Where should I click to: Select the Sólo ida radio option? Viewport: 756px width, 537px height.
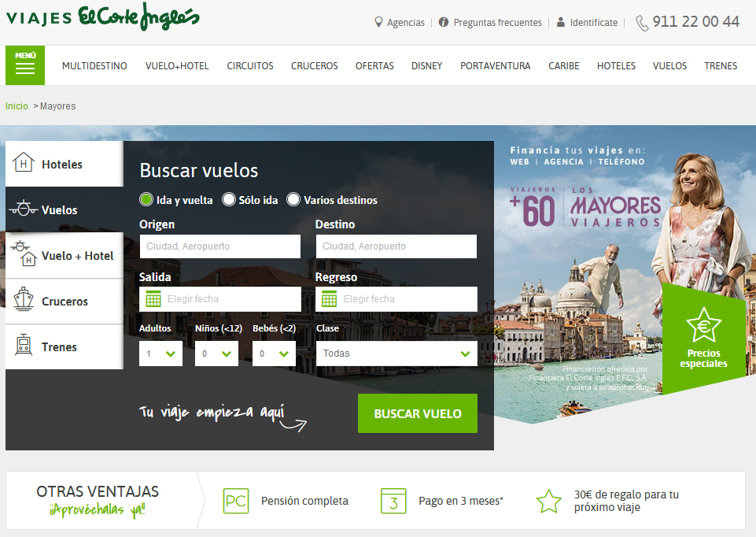pos(229,199)
